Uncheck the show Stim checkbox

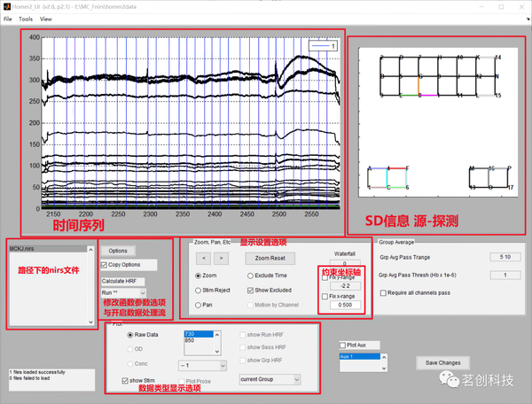click(x=125, y=381)
